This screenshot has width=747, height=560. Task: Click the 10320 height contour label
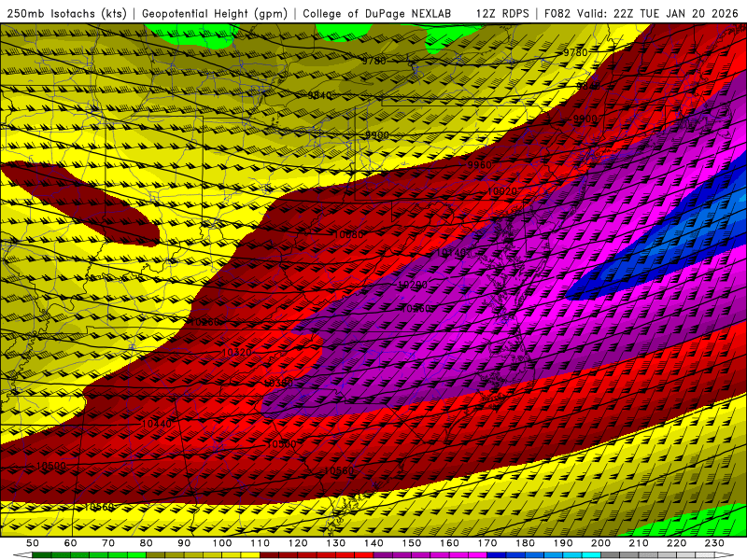(x=236, y=353)
